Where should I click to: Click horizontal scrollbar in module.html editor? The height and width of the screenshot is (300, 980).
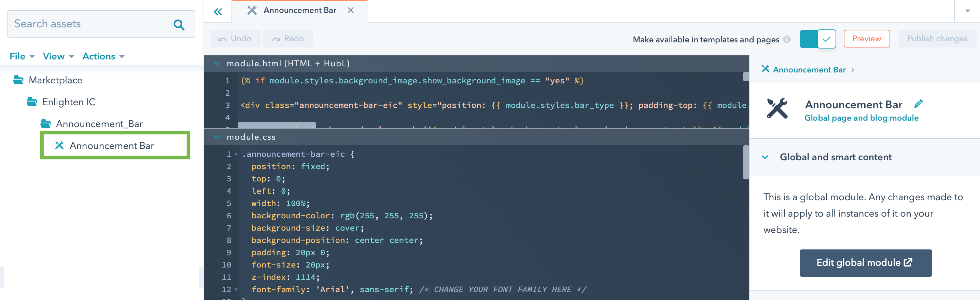pyautogui.click(x=277, y=125)
